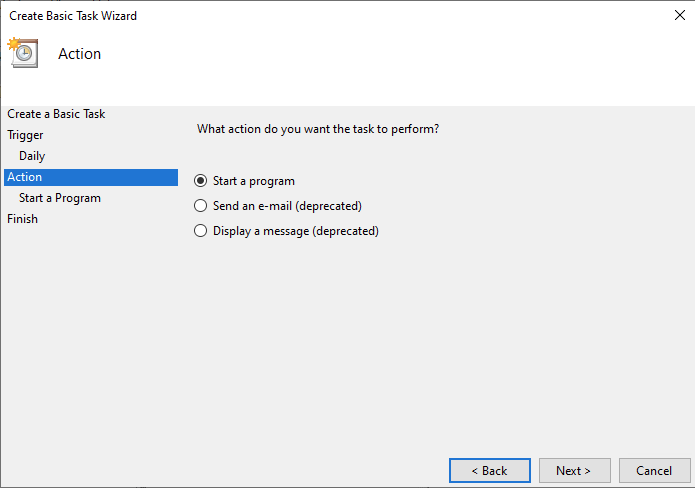Screen dimensions: 695x488
Task: Open the Trigger step in sidebar
Action: 25,135
